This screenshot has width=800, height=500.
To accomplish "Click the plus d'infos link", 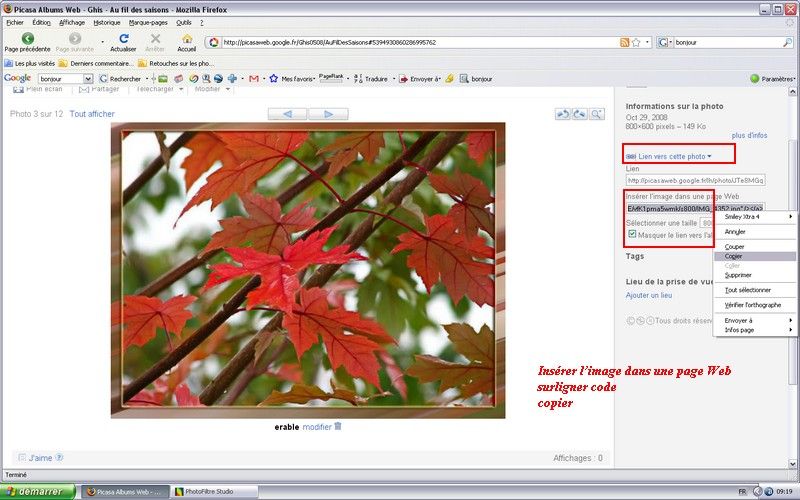I will pyautogui.click(x=749, y=135).
